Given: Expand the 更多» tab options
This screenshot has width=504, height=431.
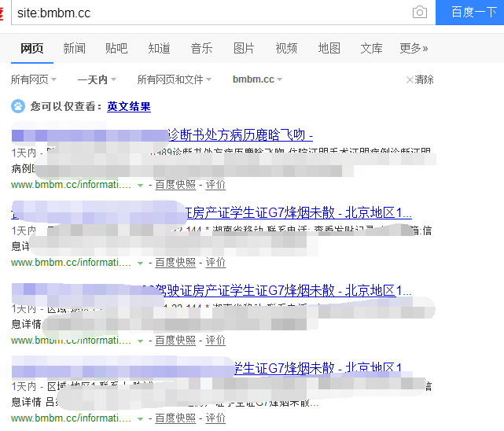Looking at the screenshot, I should point(414,49).
